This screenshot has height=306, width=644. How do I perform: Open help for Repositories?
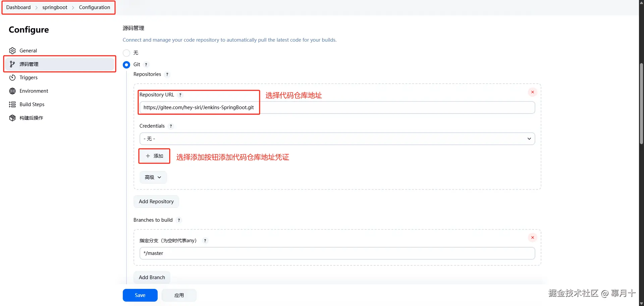coord(167,74)
